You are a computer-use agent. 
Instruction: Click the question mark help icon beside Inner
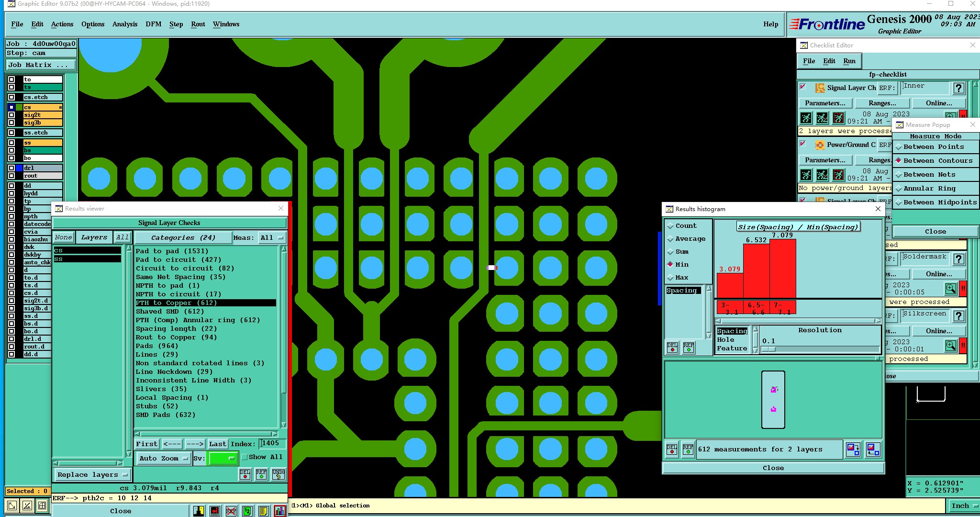[x=958, y=88]
